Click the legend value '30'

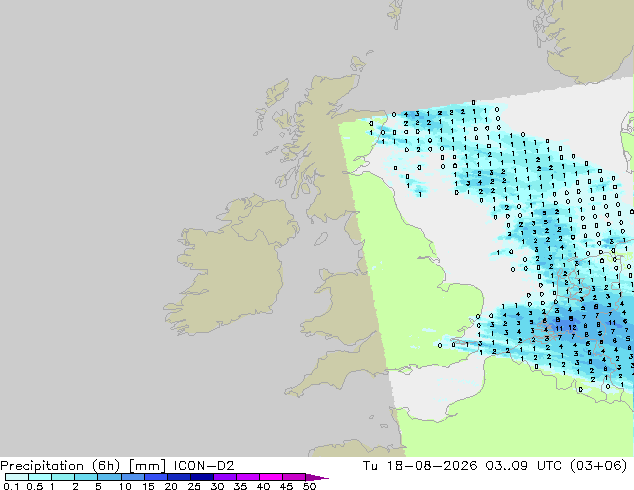pyautogui.click(x=218, y=486)
